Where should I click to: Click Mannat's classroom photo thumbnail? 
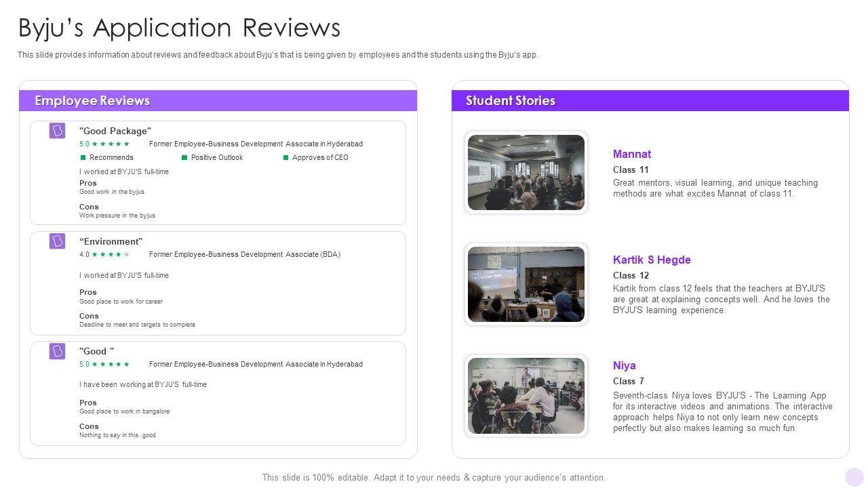tap(526, 173)
